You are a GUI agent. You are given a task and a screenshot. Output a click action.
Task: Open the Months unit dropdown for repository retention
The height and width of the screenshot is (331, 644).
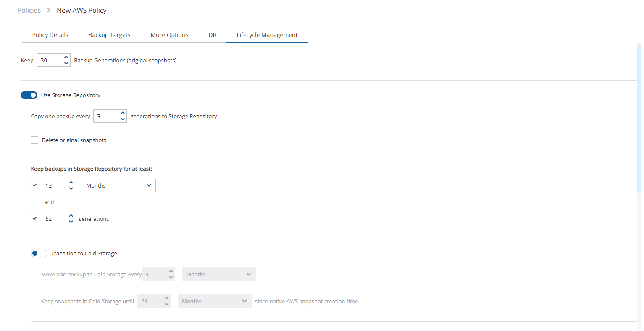[118, 185]
